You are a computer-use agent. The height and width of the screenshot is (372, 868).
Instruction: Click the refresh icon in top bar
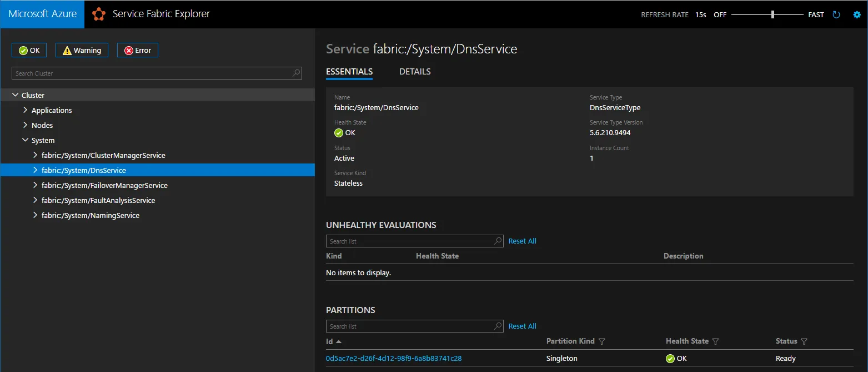tap(836, 15)
